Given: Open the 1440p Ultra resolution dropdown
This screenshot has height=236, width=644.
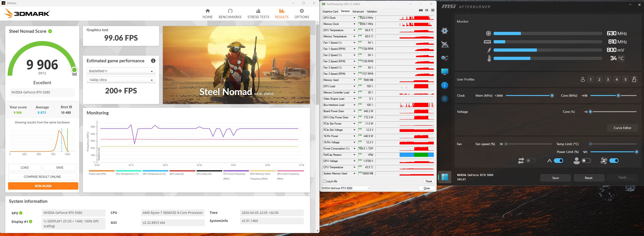Looking at the screenshot, I should coord(121,80).
